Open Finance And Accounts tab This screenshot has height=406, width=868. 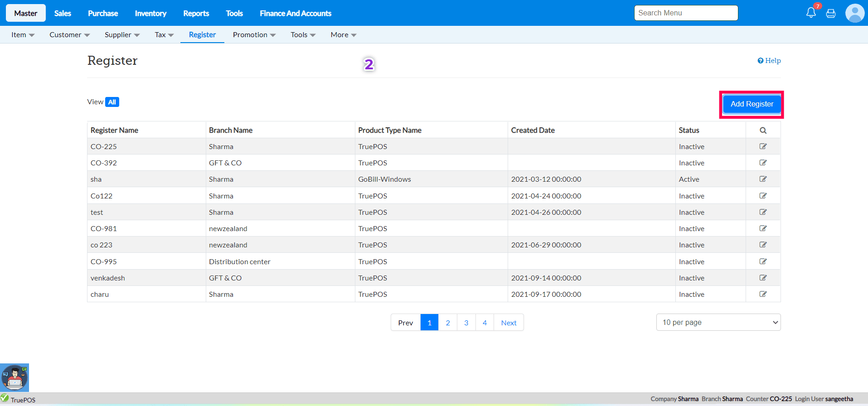295,13
